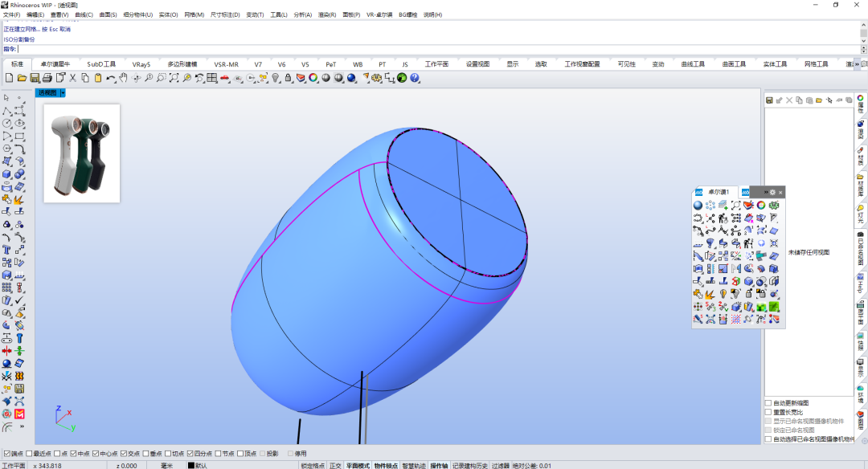Open the 灯光 side panel tab
Screen dimensions: 868x469
point(861,214)
